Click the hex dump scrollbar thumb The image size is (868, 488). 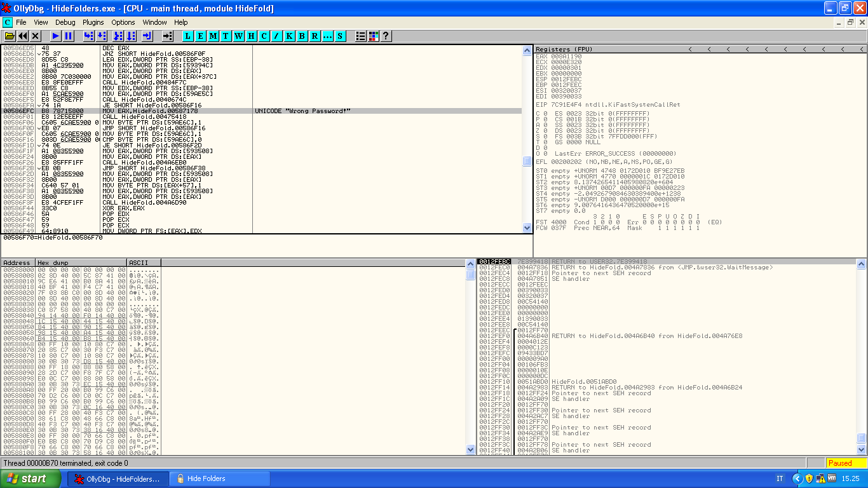471,274
